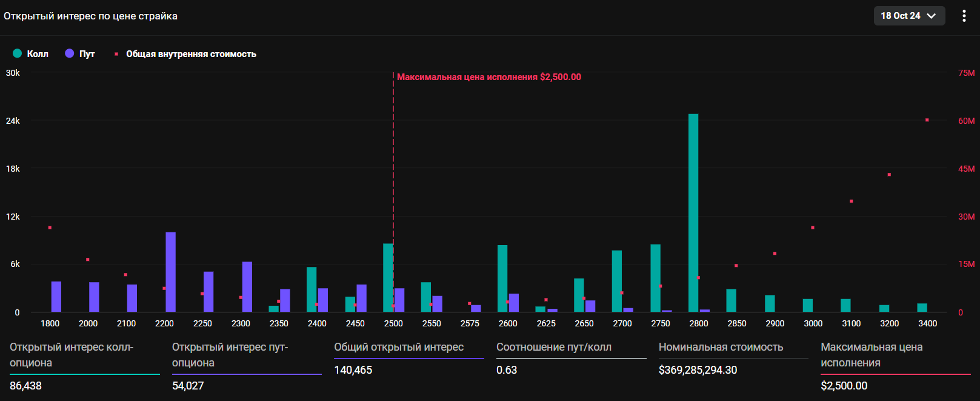Open the three-dot chart options menu
The width and height of the screenshot is (980, 401).
click(964, 16)
